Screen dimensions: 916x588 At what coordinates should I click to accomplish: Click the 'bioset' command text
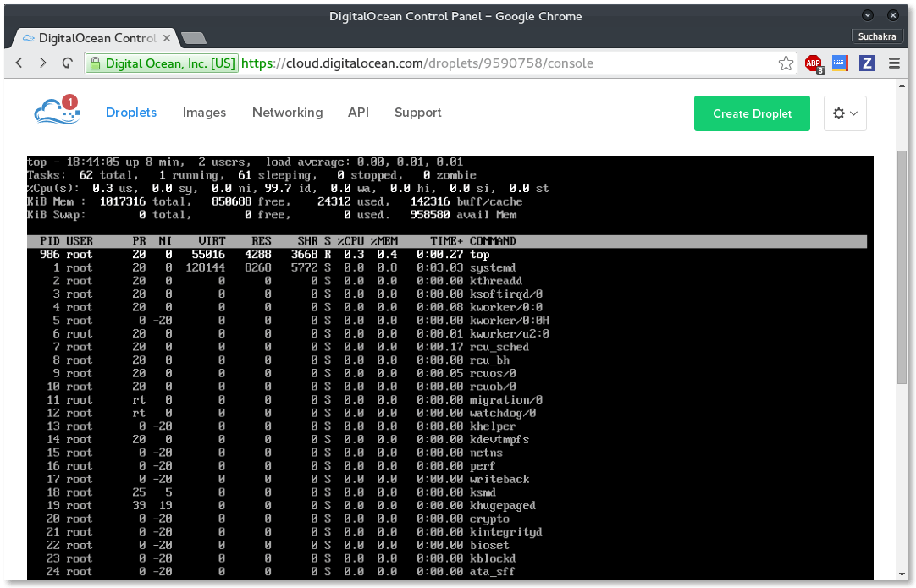click(489, 546)
